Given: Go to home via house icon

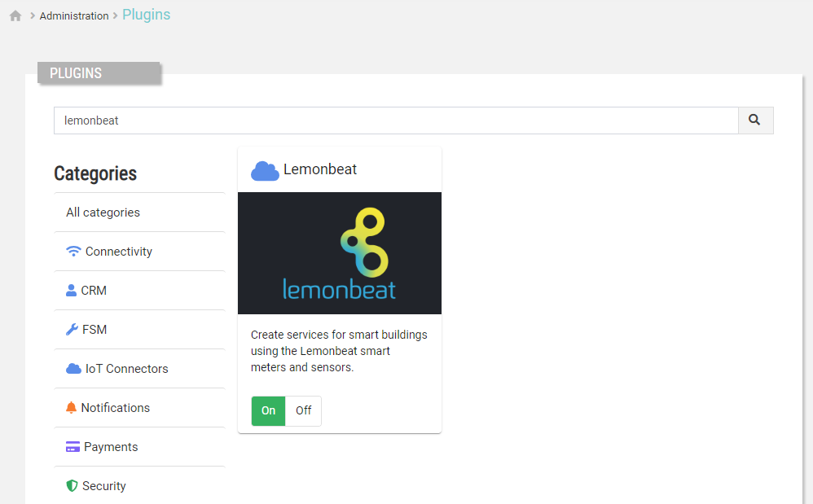Looking at the screenshot, I should coord(15,16).
